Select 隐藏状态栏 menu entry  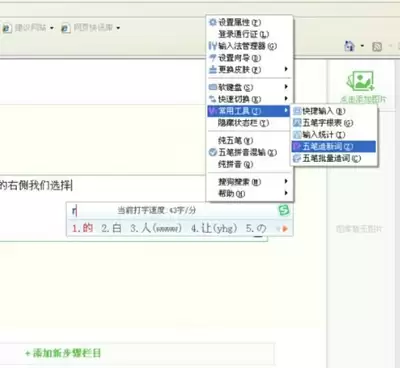click(x=243, y=123)
